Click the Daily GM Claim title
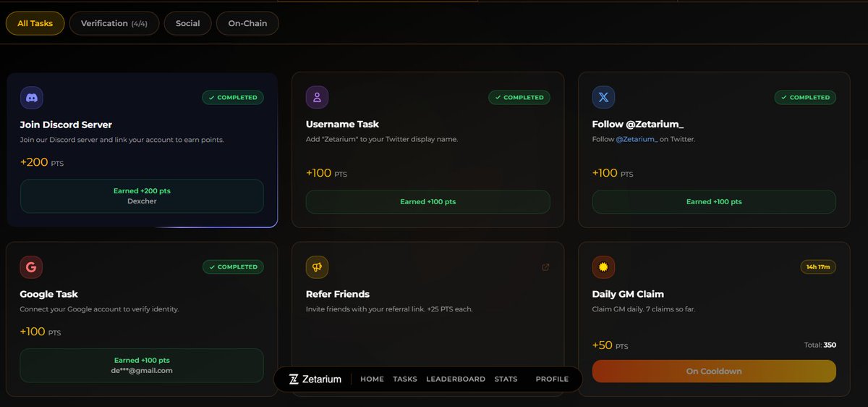The height and width of the screenshot is (407, 868). coord(628,294)
